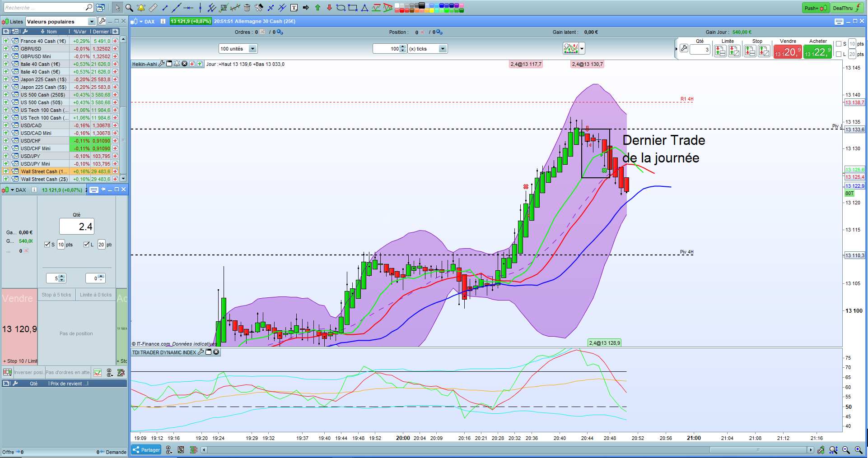Insert a green up arrow marker
868x458 pixels.
click(317, 8)
